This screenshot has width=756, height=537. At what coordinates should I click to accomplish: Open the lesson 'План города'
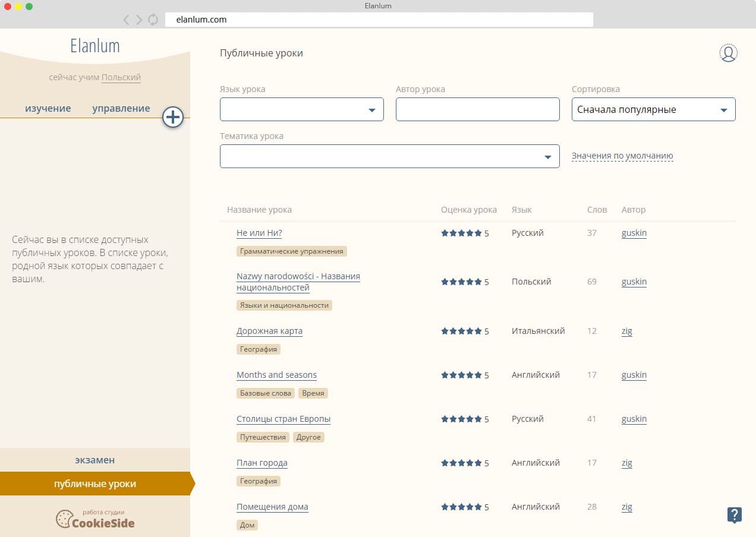(262, 463)
